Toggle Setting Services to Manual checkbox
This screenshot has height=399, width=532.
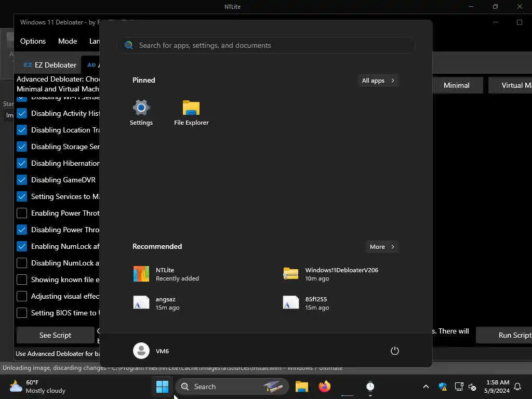(22, 196)
